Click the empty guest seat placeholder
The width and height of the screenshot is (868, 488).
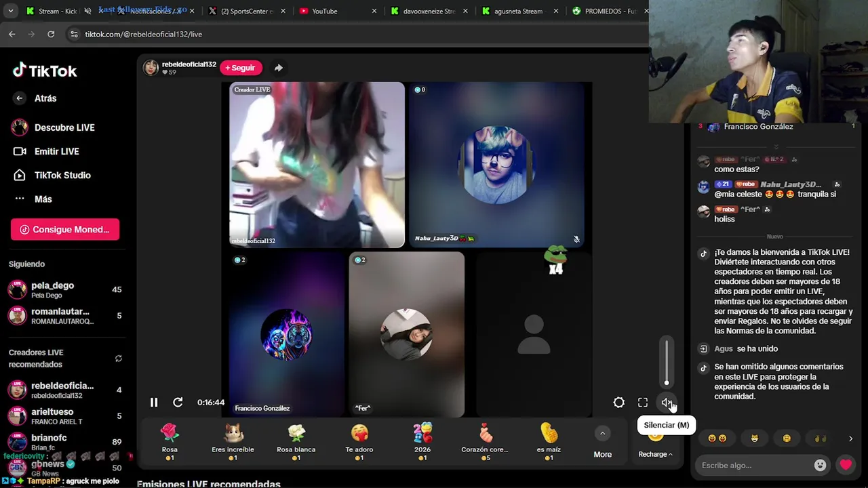[x=534, y=334]
